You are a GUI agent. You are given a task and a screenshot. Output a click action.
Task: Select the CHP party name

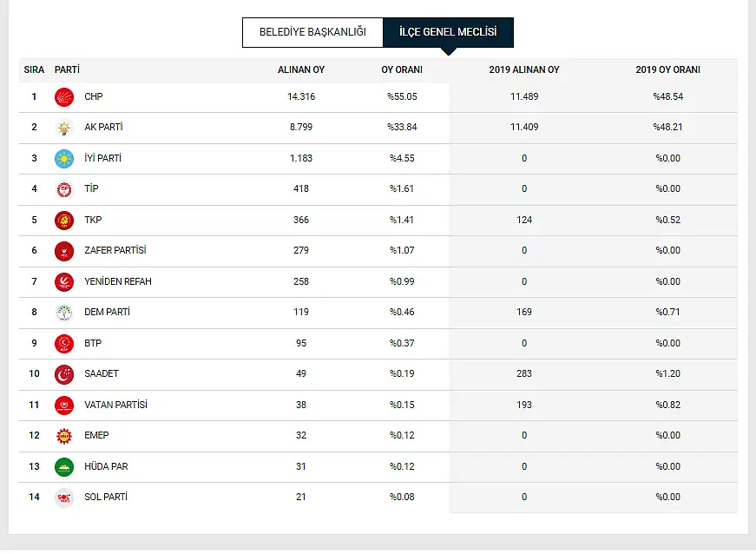pyautogui.click(x=94, y=96)
